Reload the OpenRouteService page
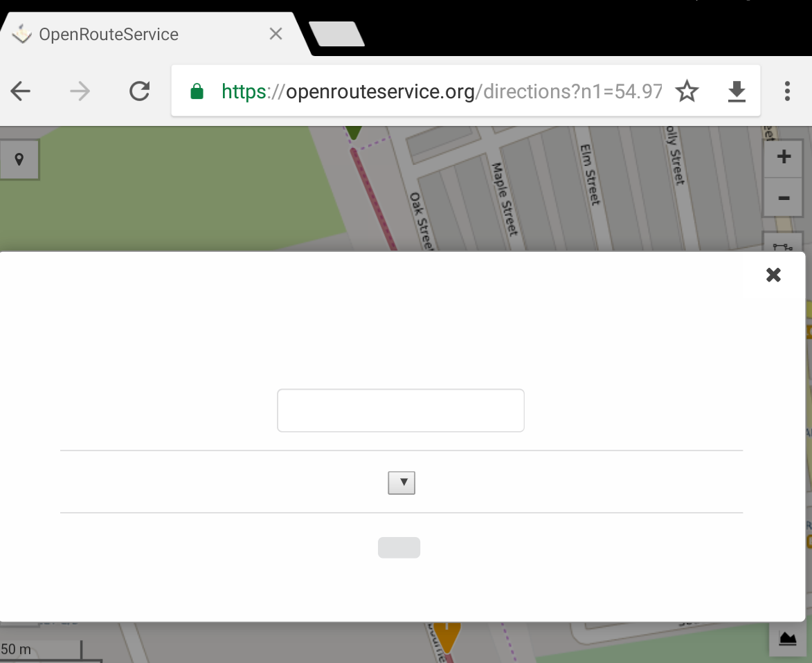 click(x=139, y=91)
